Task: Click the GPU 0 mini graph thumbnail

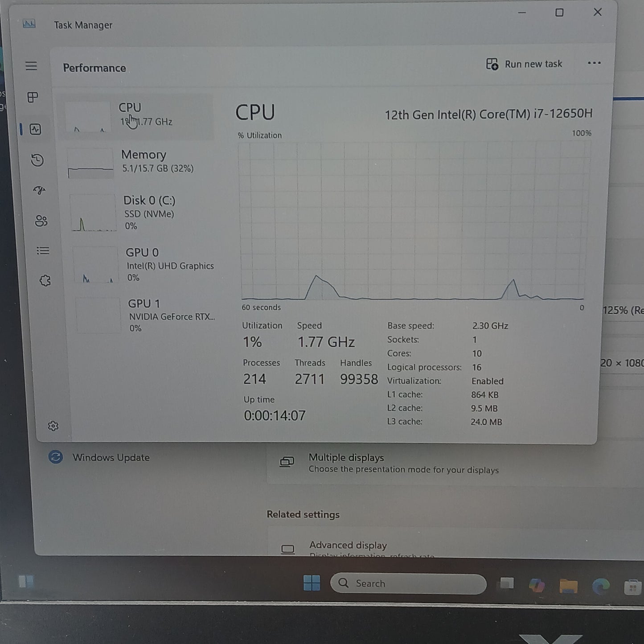Action: point(96,265)
